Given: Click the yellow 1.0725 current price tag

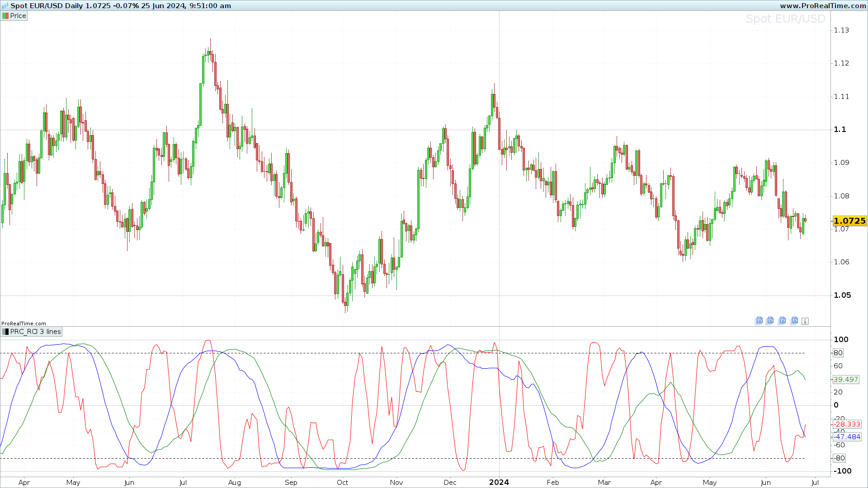Looking at the screenshot, I should 849,221.
